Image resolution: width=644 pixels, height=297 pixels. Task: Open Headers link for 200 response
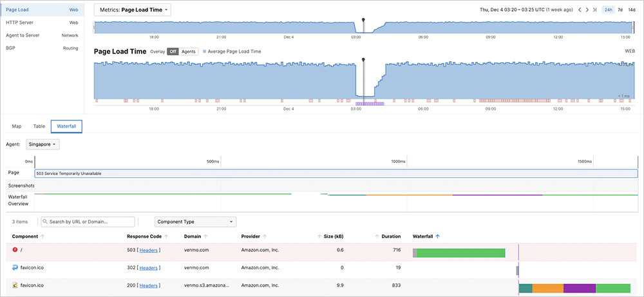148,285
